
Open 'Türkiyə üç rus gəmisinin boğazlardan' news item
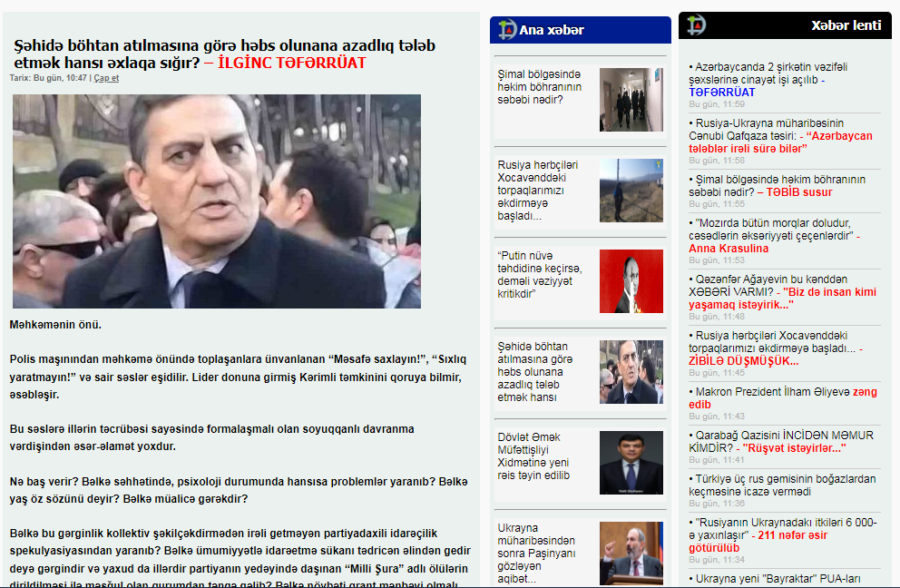click(x=782, y=485)
